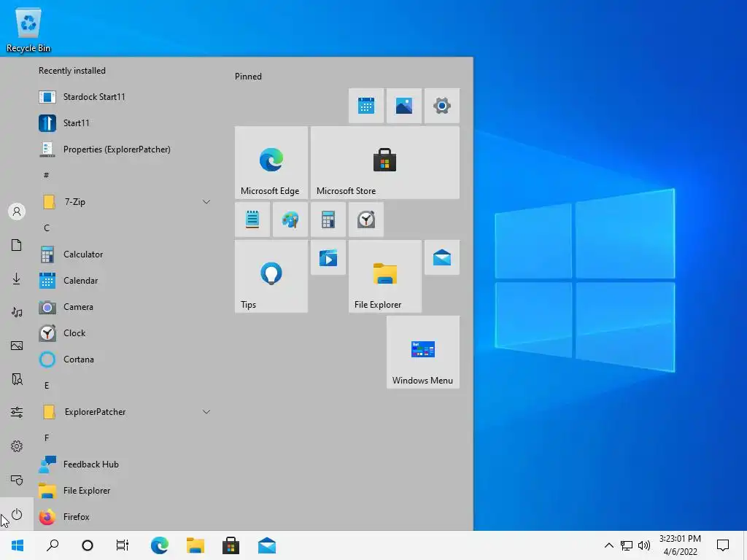
Task: Open the notification center
Action: click(723, 545)
